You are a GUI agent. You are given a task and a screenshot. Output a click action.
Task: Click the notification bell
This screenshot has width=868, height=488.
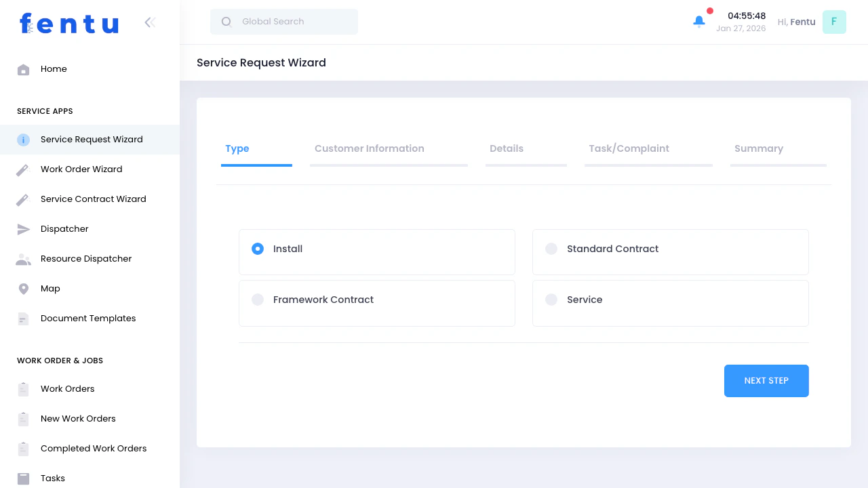coord(699,21)
